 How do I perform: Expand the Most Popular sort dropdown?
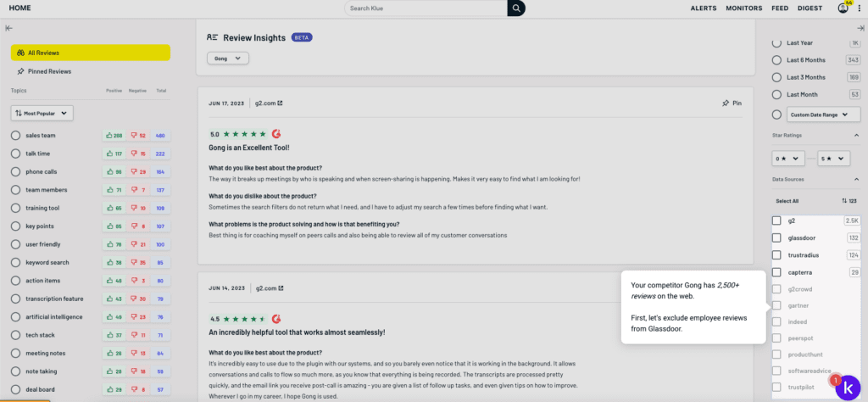tap(42, 113)
